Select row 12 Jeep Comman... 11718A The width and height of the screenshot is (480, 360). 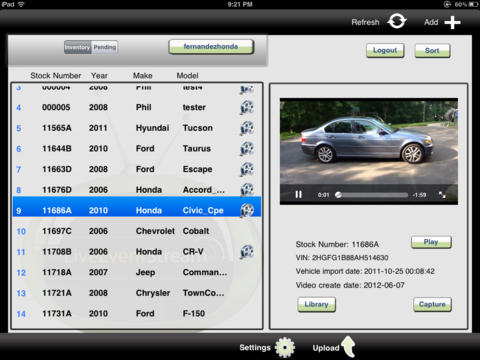(x=137, y=272)
